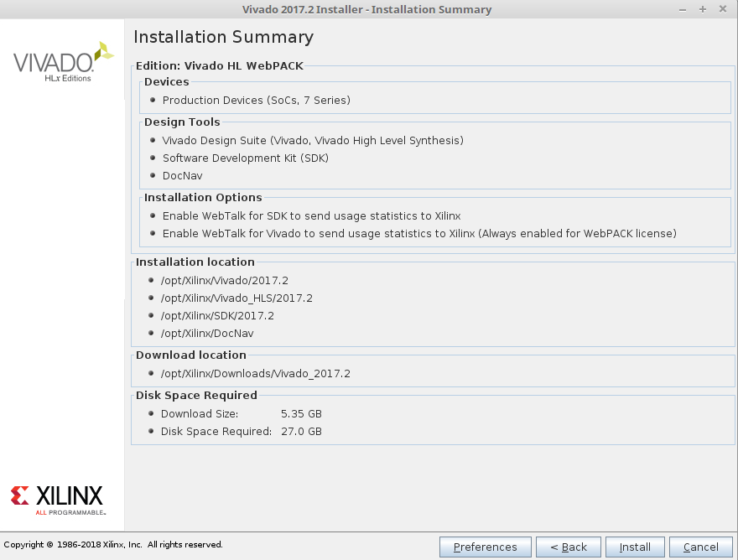Click the Vivado HLx Editions logo
738x560 pixels.
click(63, 62)
